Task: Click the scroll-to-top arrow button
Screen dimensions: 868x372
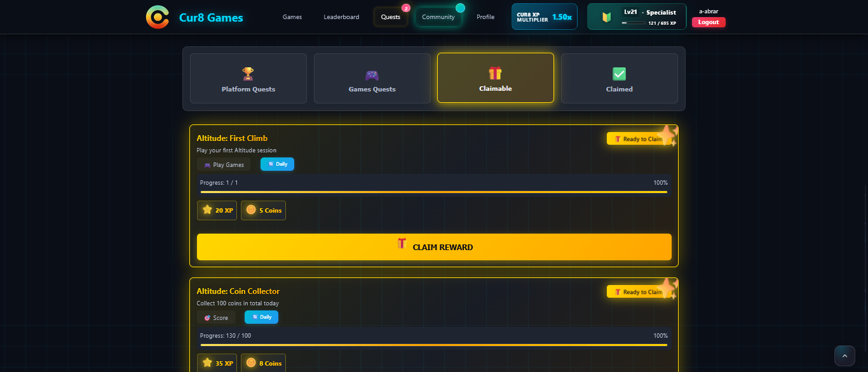Action: [845, 355]
